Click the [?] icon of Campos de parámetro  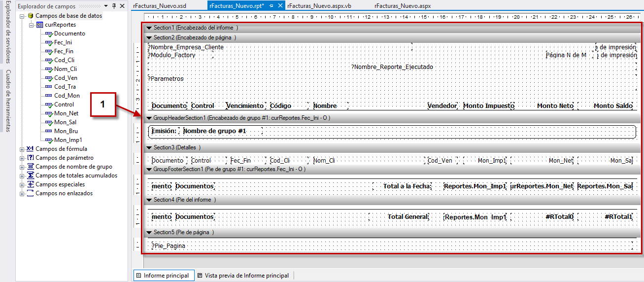pos(30,158)
